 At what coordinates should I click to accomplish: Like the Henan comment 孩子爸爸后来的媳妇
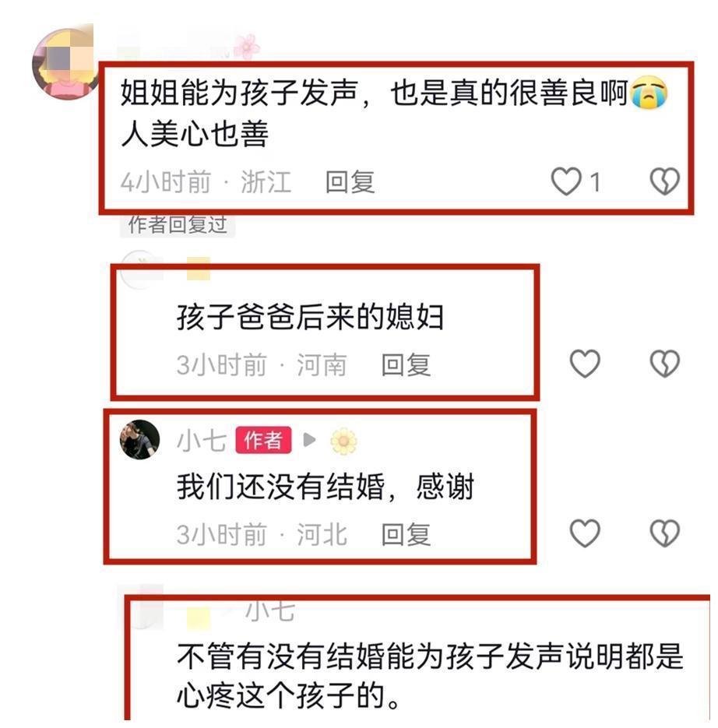point(585,363)
